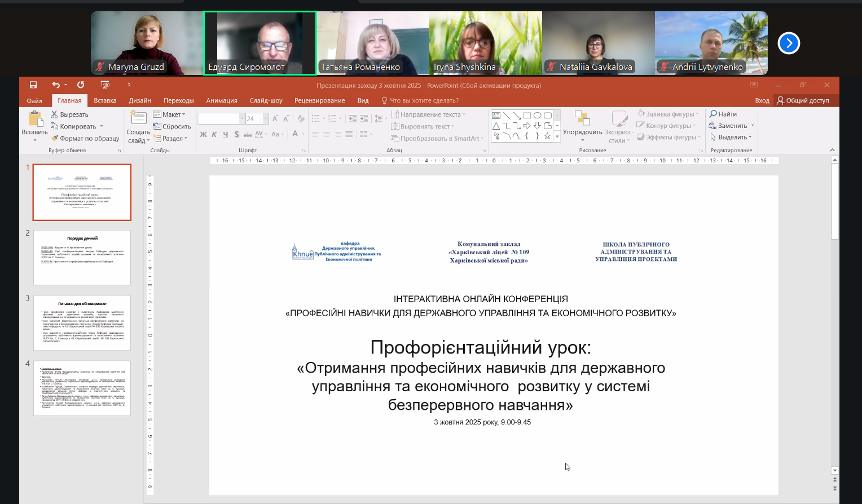The image size is (862, 504).
Task: Open the Выделить select dropdown
Action: click(732, 137)
